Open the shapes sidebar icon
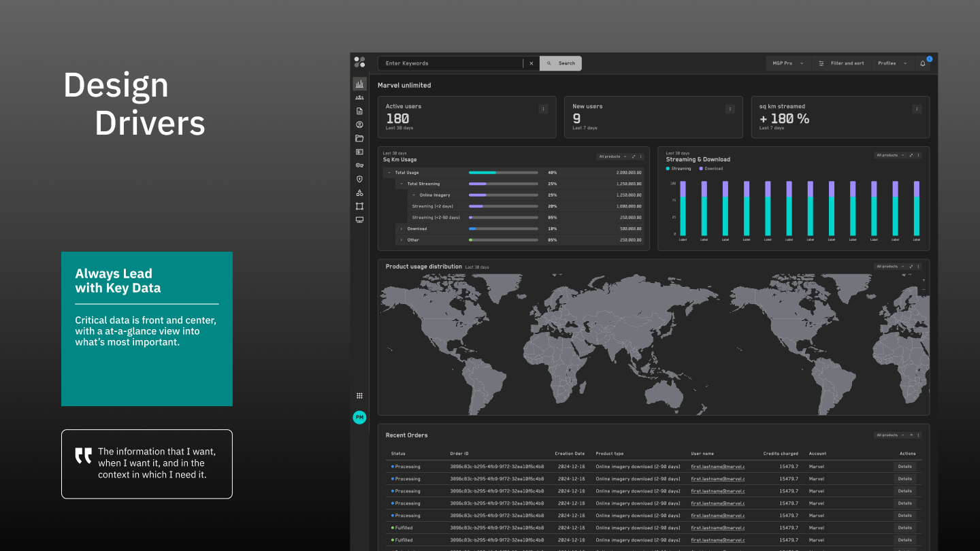980x551 pixels. (359, 193)
